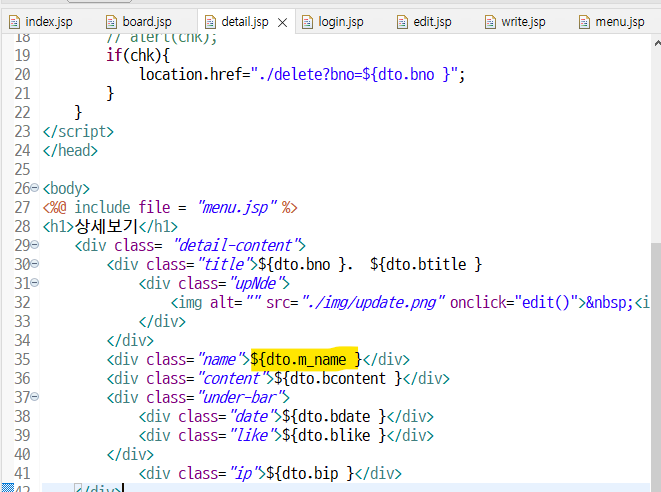Click the </head> closing tag
This screenshot has height=492, width=661.
[x=70, y=151]
